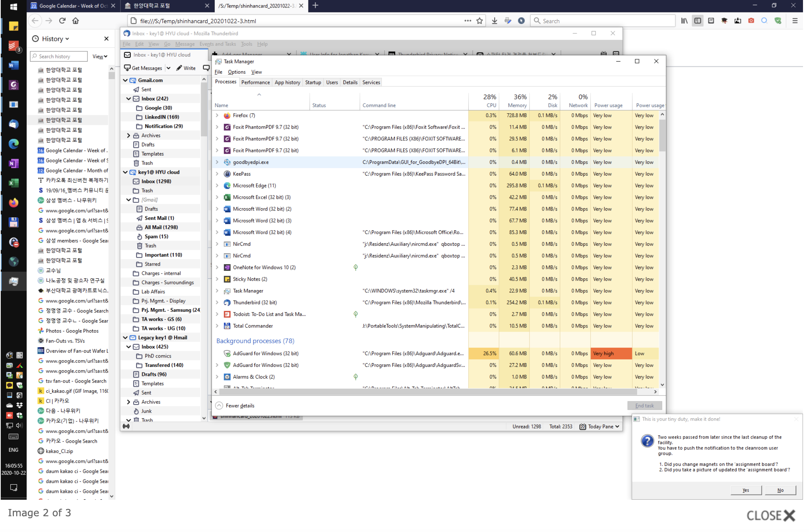Switch to Performance tab
The height and width of the screenshot is (532, 809).
pyautogui.click(x=255, y=83)
